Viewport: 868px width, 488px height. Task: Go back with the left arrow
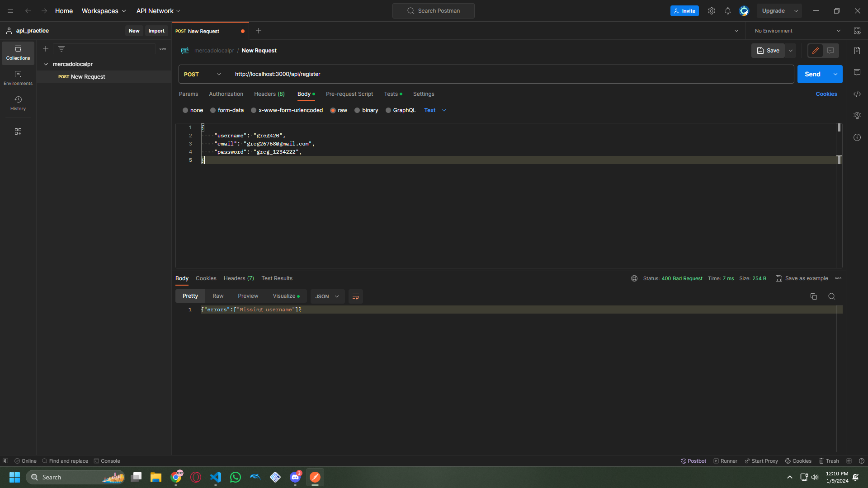(28, 11)
